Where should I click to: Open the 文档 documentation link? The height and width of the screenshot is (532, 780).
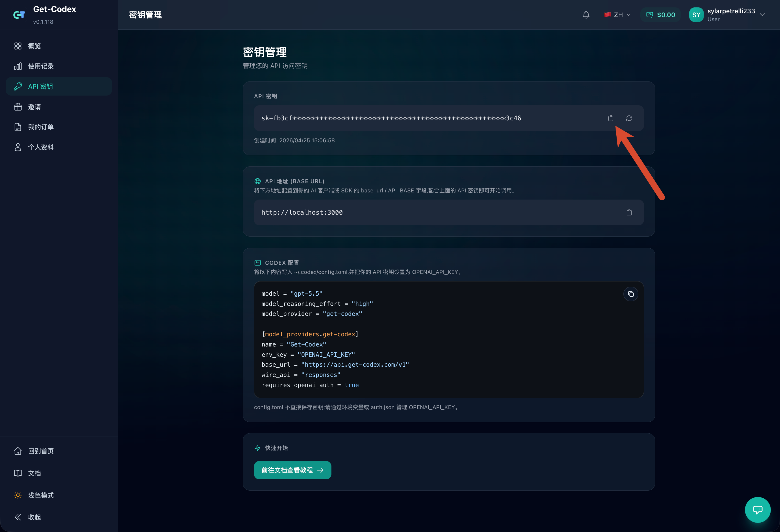tap(59, 473)
